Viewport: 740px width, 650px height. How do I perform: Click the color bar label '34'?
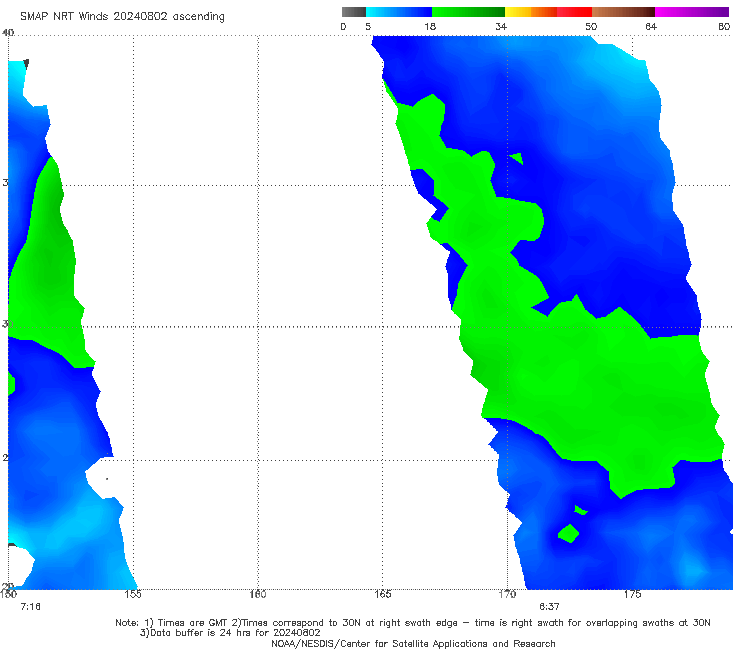click(501, 26)
